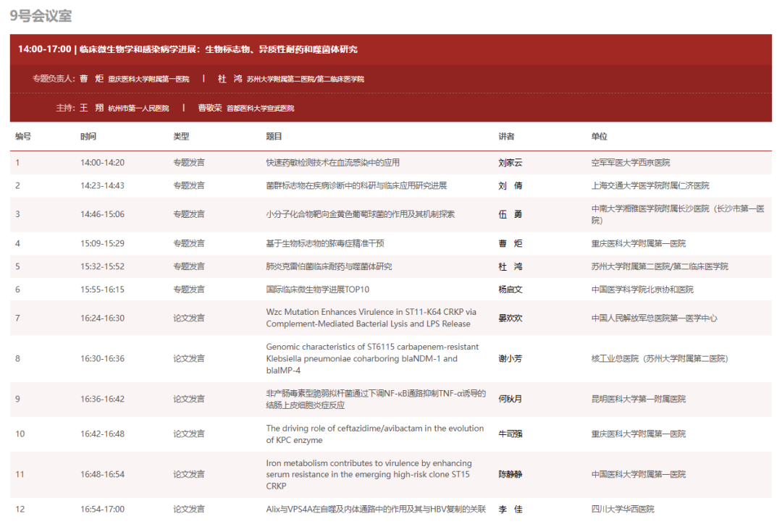782x532 pixels.
Task: Click the '编号' column header
Action: [x=23, y=137]
